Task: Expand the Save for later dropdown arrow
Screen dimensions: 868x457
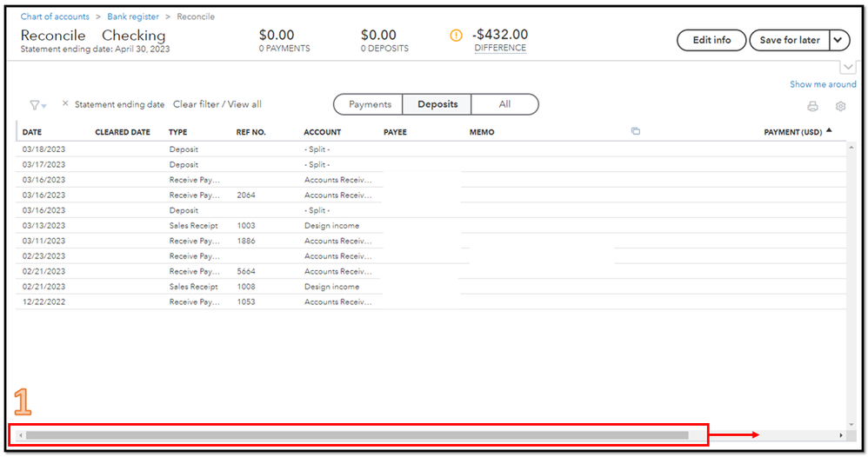Action: (838, 40)
